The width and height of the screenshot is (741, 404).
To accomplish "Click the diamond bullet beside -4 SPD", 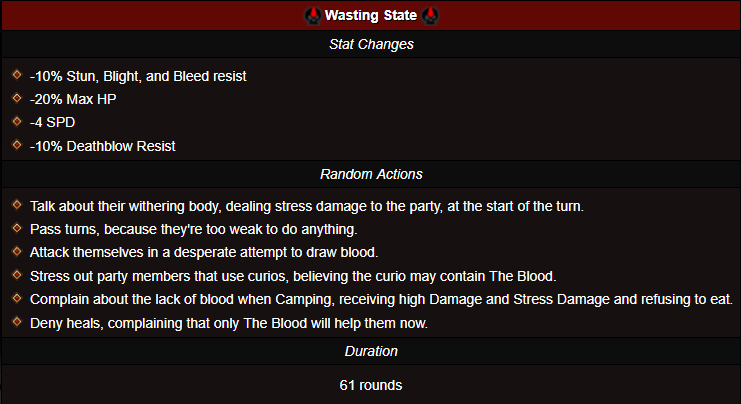I will point(17,122).
